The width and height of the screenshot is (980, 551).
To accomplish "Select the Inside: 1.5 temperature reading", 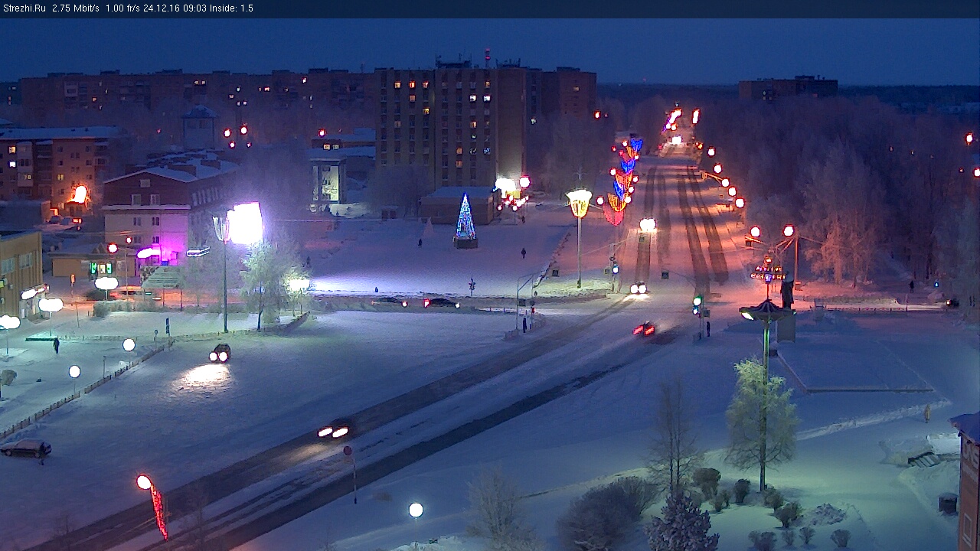I will click(x=230, y=8).
